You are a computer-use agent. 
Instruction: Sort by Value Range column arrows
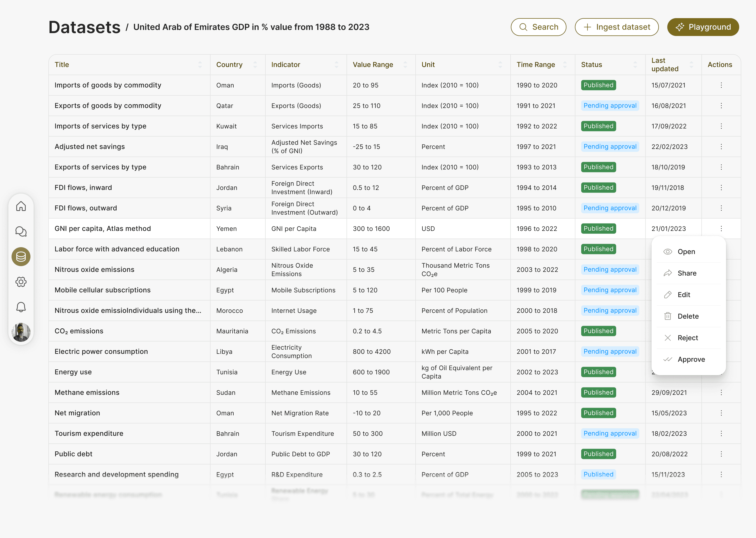(405, 65)
